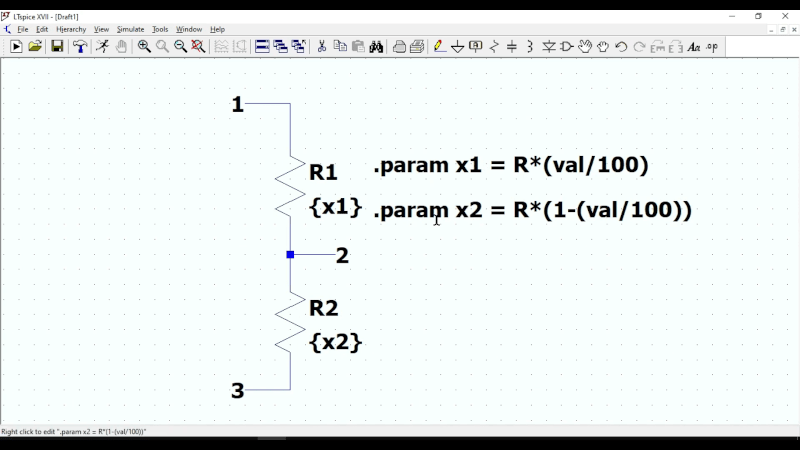The height and width of the screenshot is (450, 800).
Task: Click the blue junction node at net 2
Action: point(290,255)
